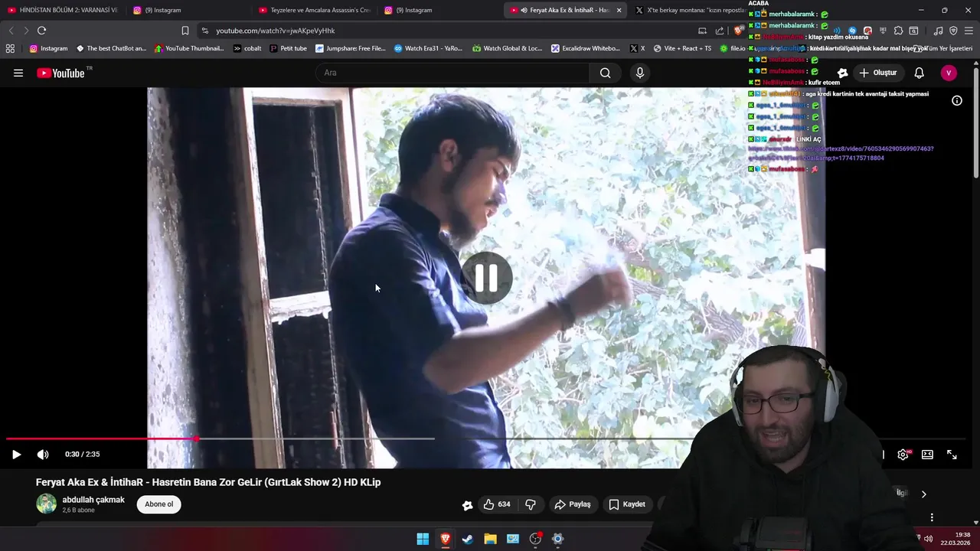Viewport: 980px width, 551px height.
Task: Open the Brave Shields lion icon
Action: 738,31
